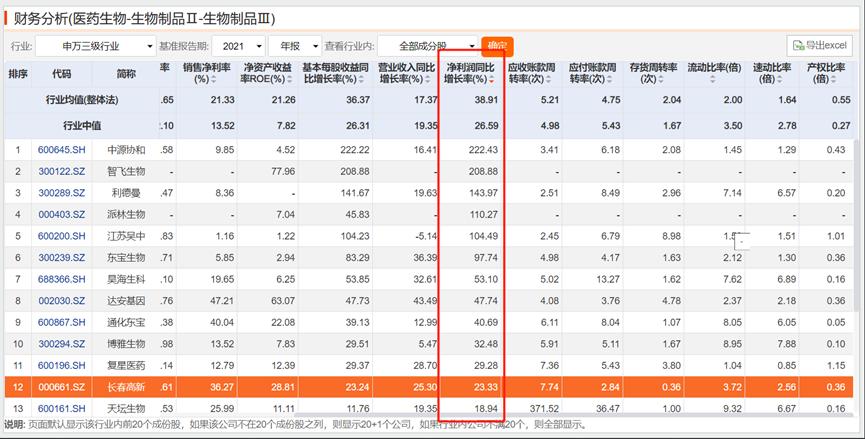
Task: Select the 复星医药 company name cell
Action: [x=126, y=365]
